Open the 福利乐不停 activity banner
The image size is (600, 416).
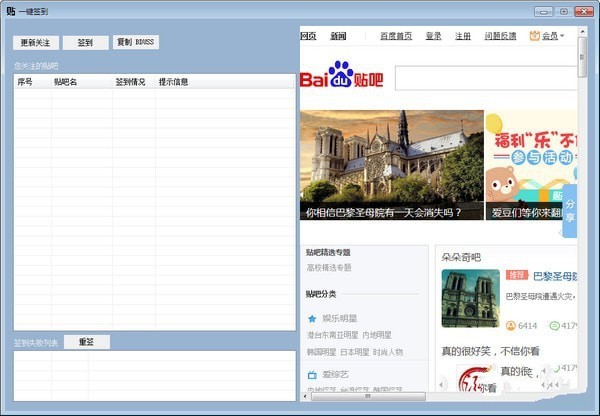click(532, 165)
